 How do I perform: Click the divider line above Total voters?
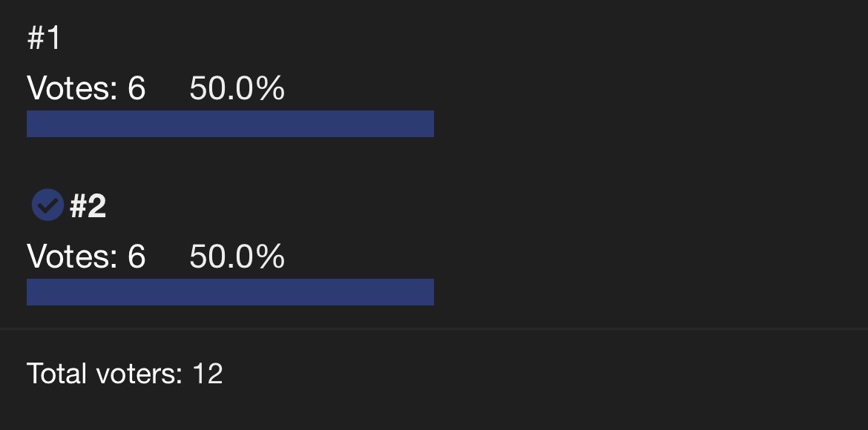[x=434, y=328]
